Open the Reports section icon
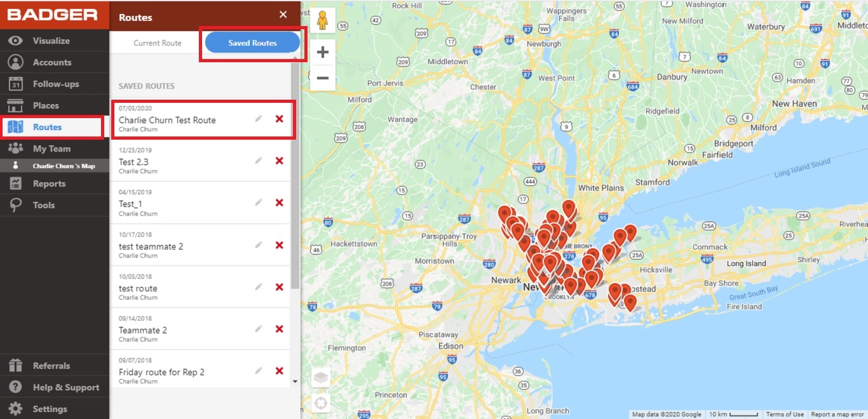The height and width of the screenshot is (419, 868). [15, 183]
